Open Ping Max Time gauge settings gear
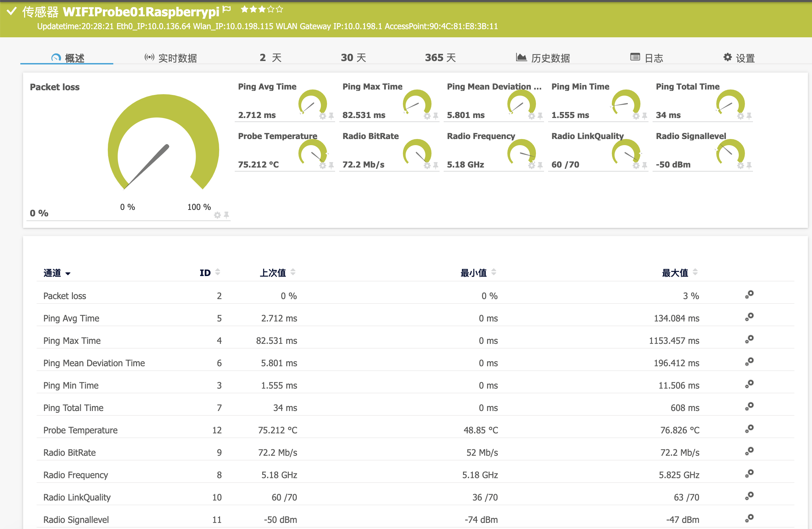812x529 pixels. [427, 116]
